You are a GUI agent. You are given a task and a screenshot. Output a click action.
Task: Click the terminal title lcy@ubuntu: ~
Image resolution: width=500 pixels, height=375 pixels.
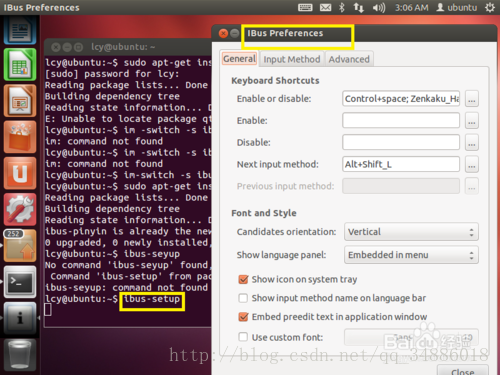point(123,47)
